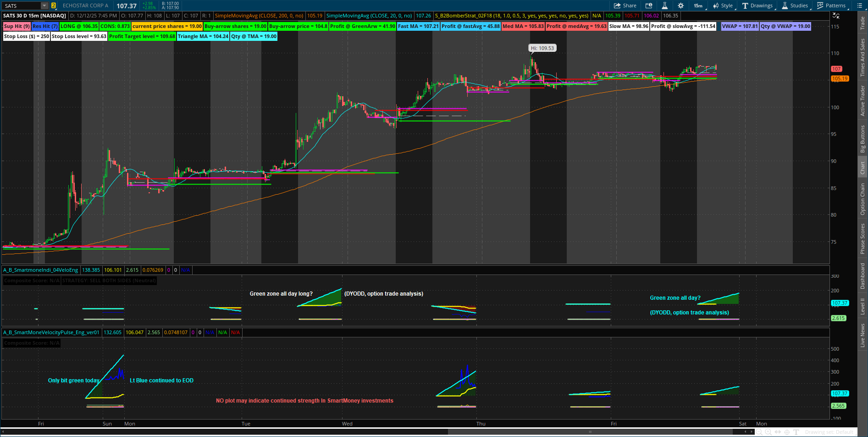Switch to the Option Chain side tab
Screen dimensions: 868x437
pos(862,199)
